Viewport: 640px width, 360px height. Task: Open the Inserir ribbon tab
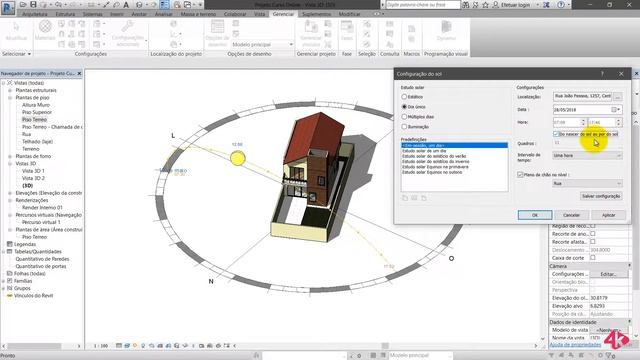[117, 14]
